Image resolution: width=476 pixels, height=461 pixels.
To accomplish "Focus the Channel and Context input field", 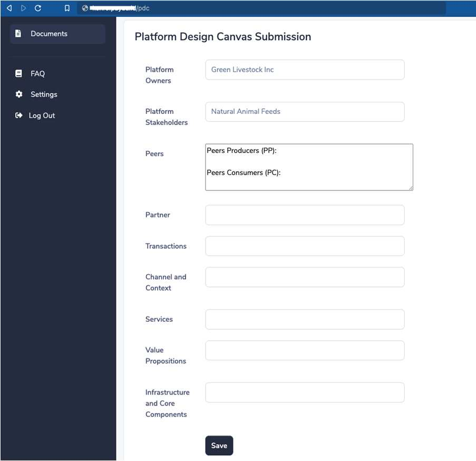I will coord(305,277).
